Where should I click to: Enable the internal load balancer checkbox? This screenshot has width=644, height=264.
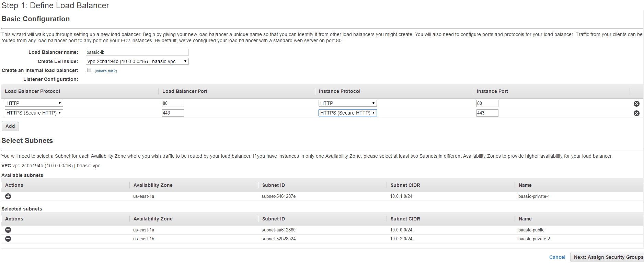(89, 70)
